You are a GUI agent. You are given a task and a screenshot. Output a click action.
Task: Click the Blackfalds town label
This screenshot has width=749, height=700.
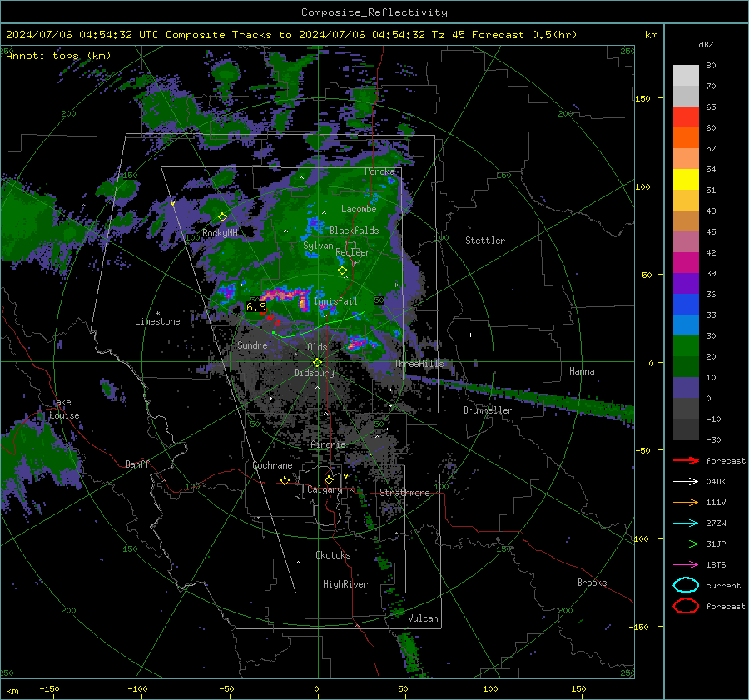click(x=354, y=231)
